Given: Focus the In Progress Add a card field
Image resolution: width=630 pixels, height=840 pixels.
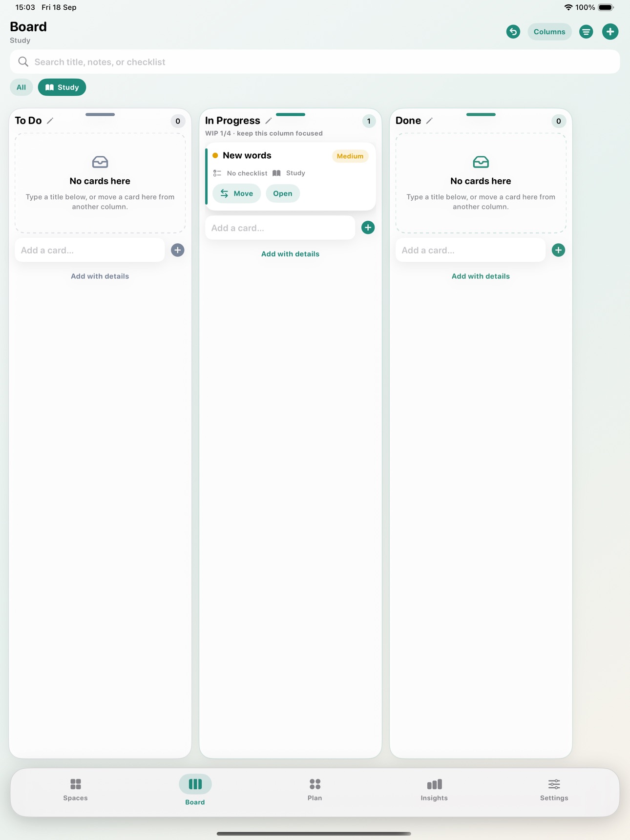Looking at the screenshot, I should [x=280, y=228].
